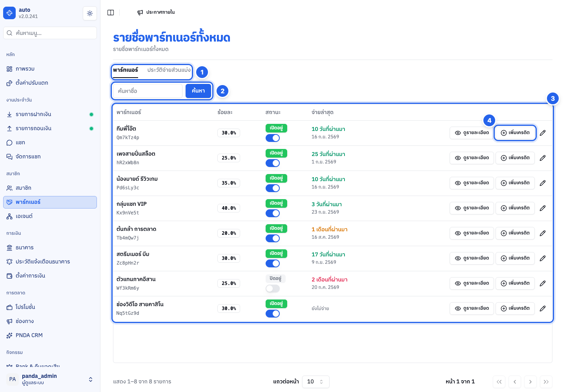565x392 pixels.
Task: Edit เพจสายปั่นสล็อต via pencil icon
Action: click(x=543, y=158)
